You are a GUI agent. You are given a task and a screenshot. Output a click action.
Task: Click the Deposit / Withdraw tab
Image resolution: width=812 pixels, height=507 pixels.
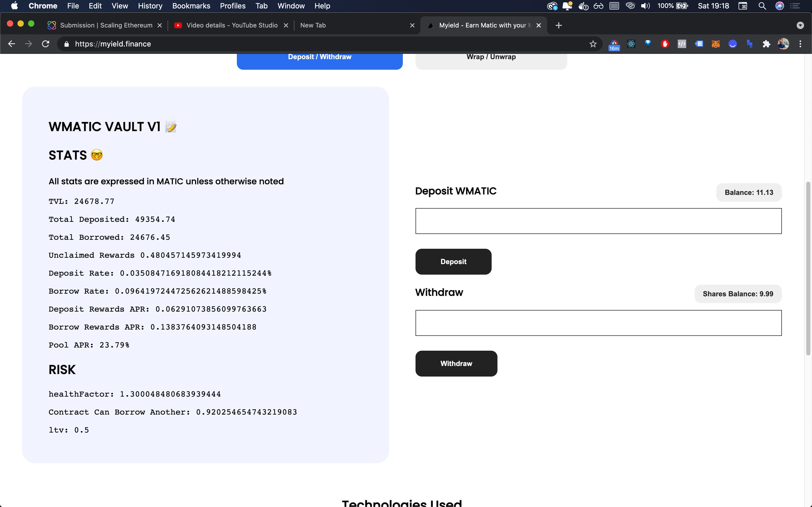(320, 57)
